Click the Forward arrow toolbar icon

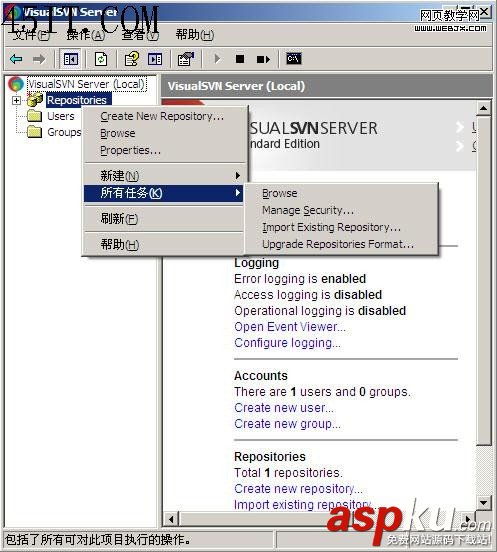(39, 59)
